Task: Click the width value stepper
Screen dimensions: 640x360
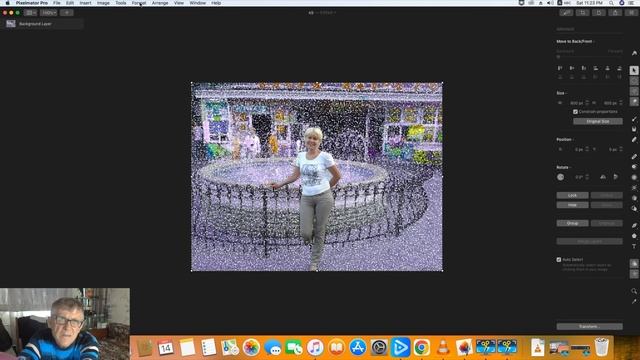Action: (587, 103)
